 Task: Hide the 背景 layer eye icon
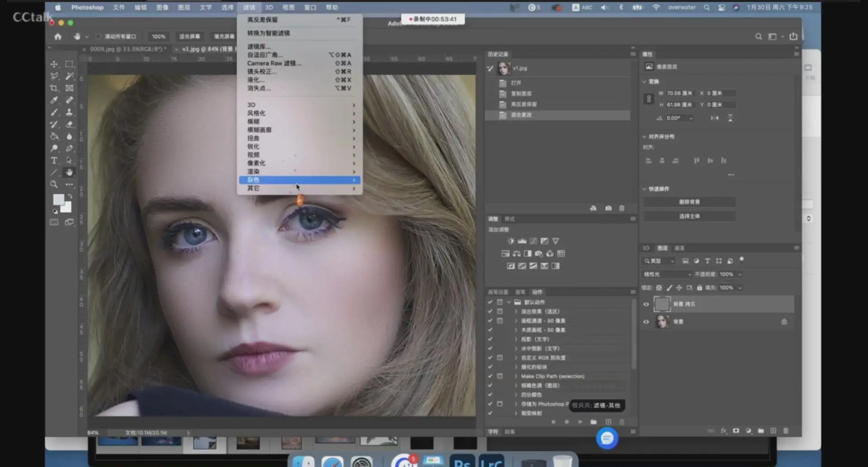[x=646, y=322]
